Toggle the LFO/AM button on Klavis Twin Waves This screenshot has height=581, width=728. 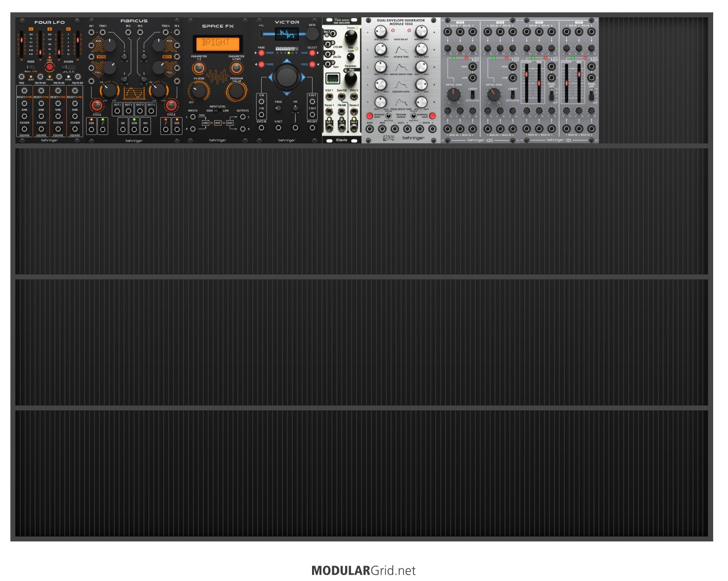point(327,44)
